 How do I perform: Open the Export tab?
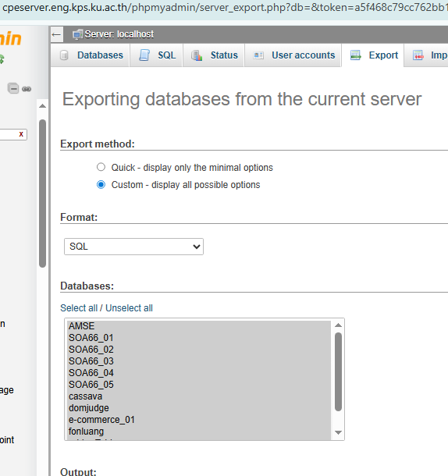coord(373,55)
